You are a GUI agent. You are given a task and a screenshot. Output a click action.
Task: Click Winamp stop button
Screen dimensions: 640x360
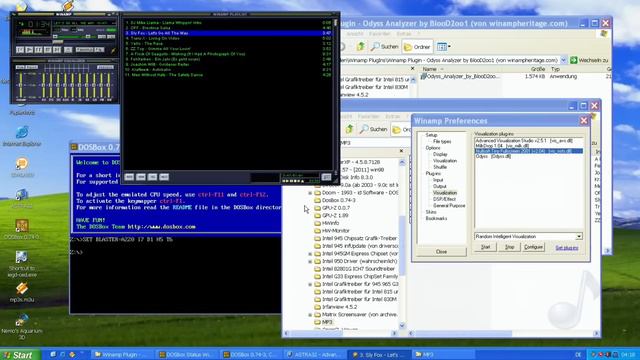coord(48,50)
